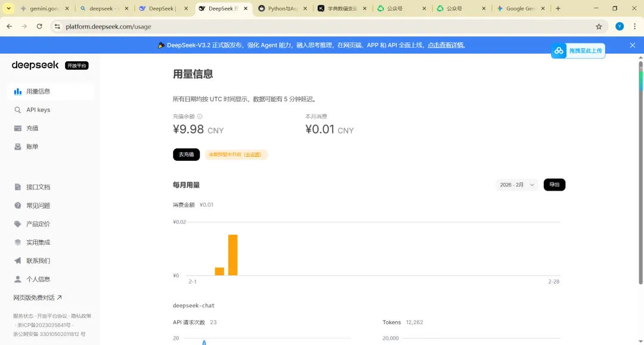Click the layers icon beside 实用集成
Screen dimensions: 644x345
pyautogui.click(x=18, y=243)
